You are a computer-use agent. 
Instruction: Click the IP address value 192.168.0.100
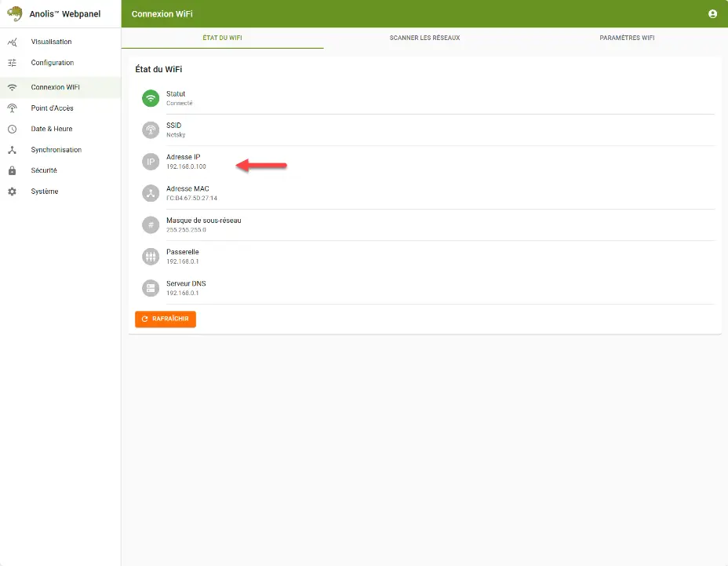[186, 167]
